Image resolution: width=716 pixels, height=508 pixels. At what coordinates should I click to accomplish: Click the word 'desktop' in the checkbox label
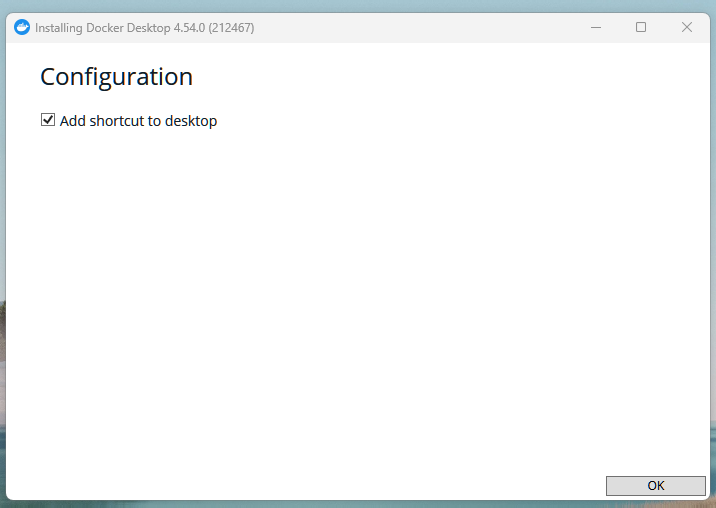[192, 121]
